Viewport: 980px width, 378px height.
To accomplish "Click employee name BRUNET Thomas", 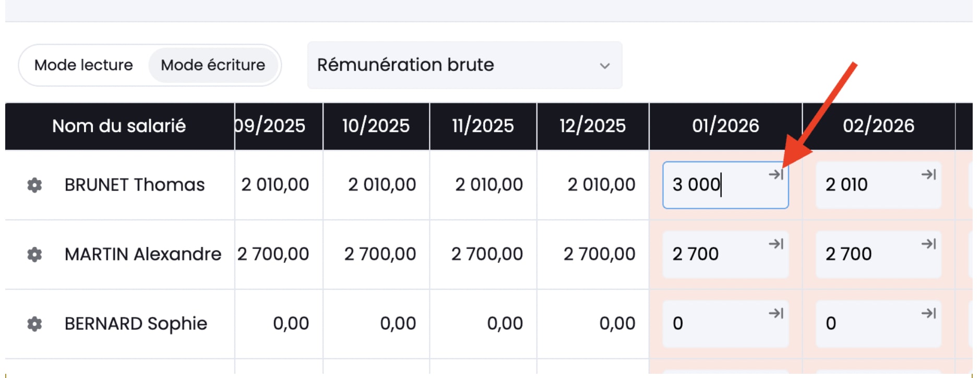I will click(x=135, y=185).
